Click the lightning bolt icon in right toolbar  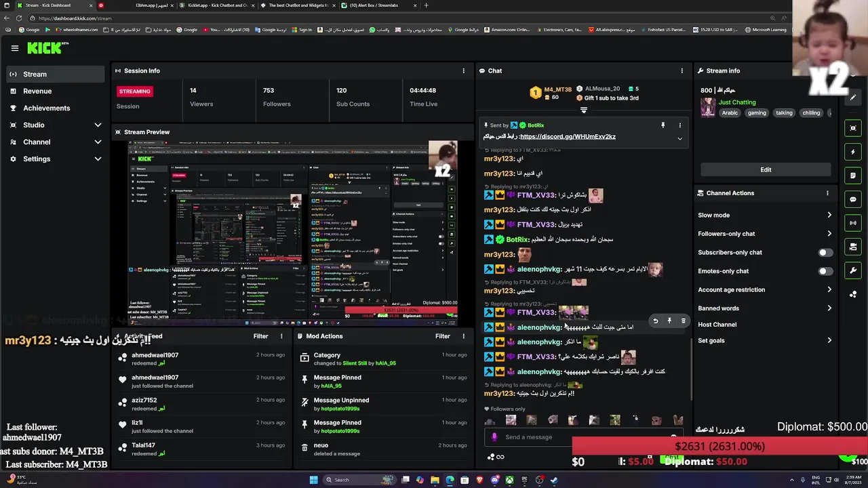pyautogui.click(x=853, y=152)
